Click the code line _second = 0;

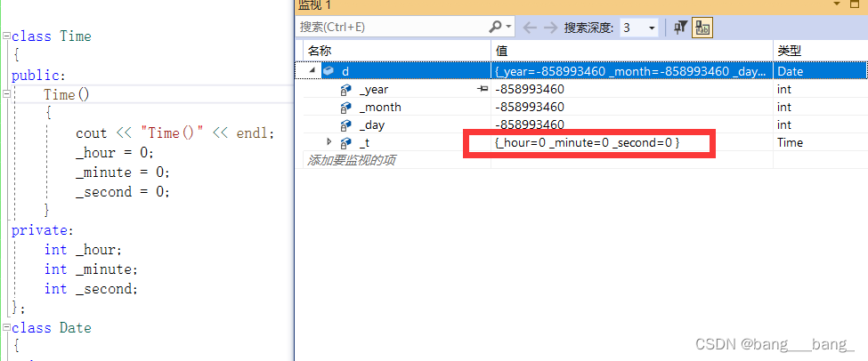click(x=123, y=192)
